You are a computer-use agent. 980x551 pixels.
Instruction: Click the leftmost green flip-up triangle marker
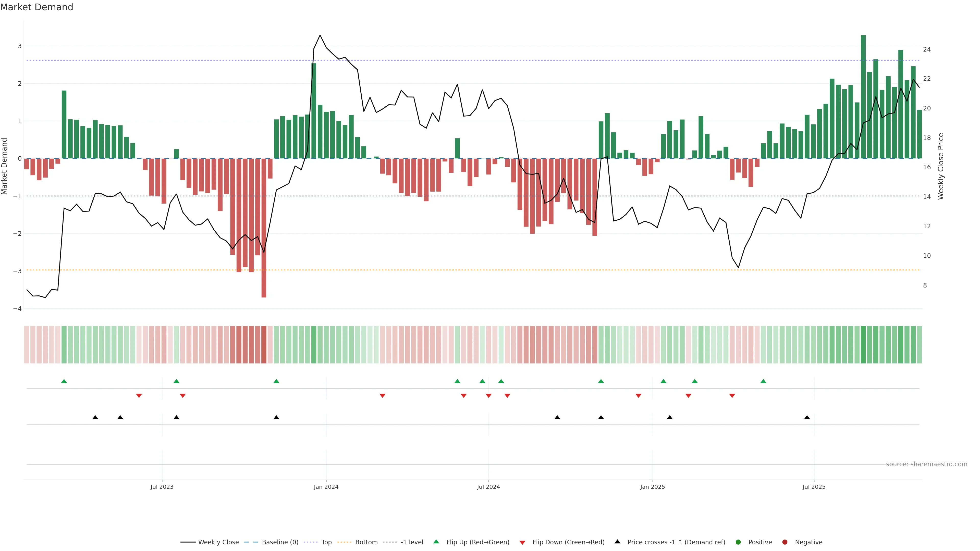coord(64,381)
